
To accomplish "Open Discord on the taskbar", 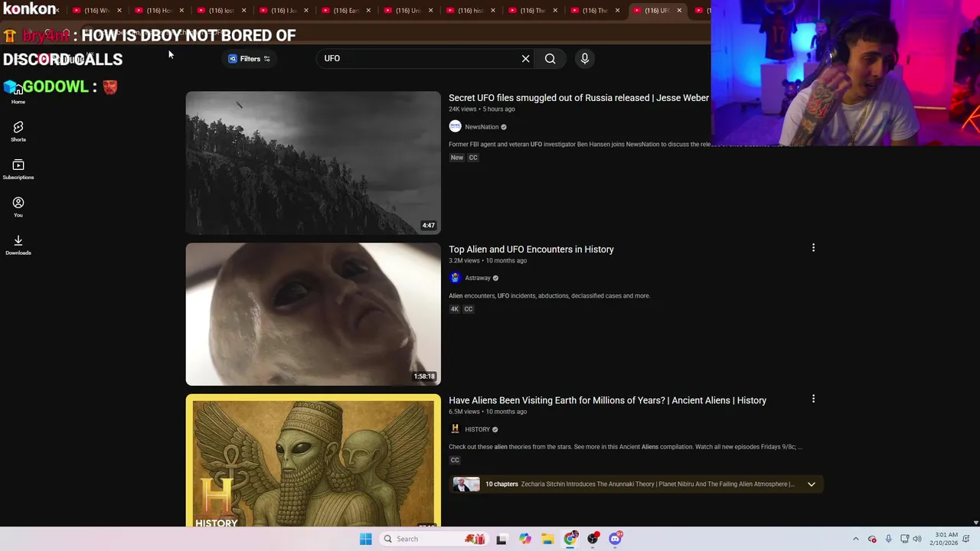I will tap(616, 539).
